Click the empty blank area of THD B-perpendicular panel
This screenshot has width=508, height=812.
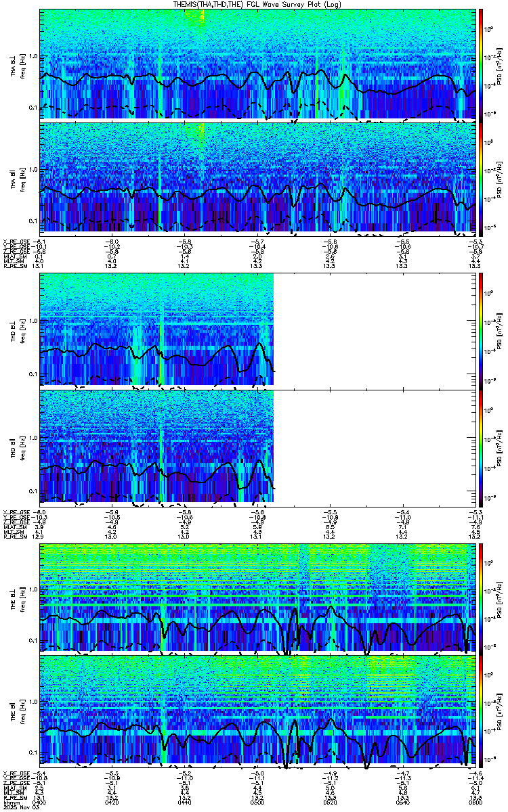click(x=374, y=330)
